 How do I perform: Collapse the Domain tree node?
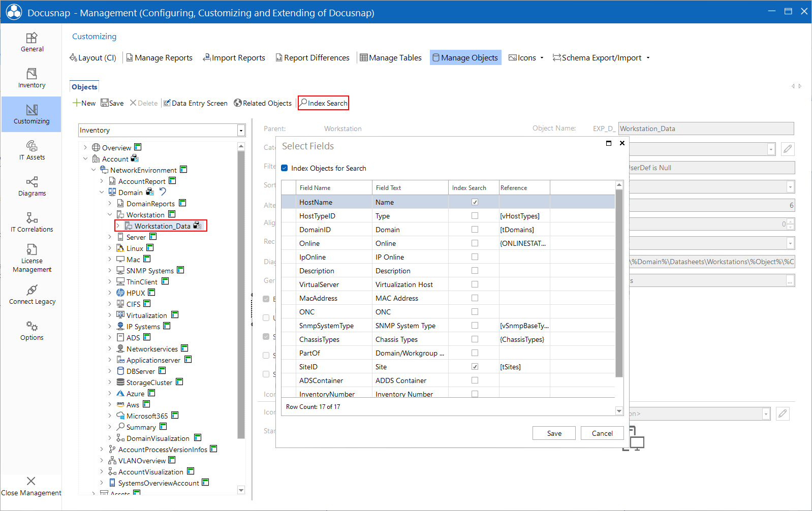coord(102,193)
